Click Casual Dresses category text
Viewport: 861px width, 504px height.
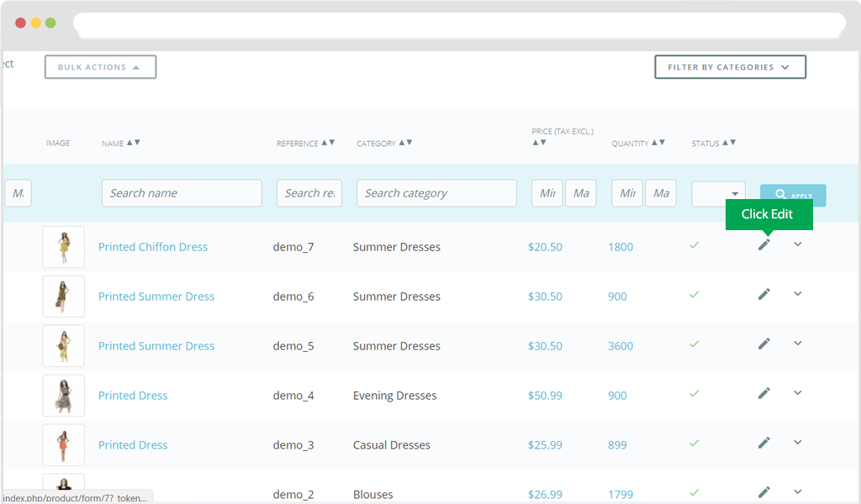point(392,444)
